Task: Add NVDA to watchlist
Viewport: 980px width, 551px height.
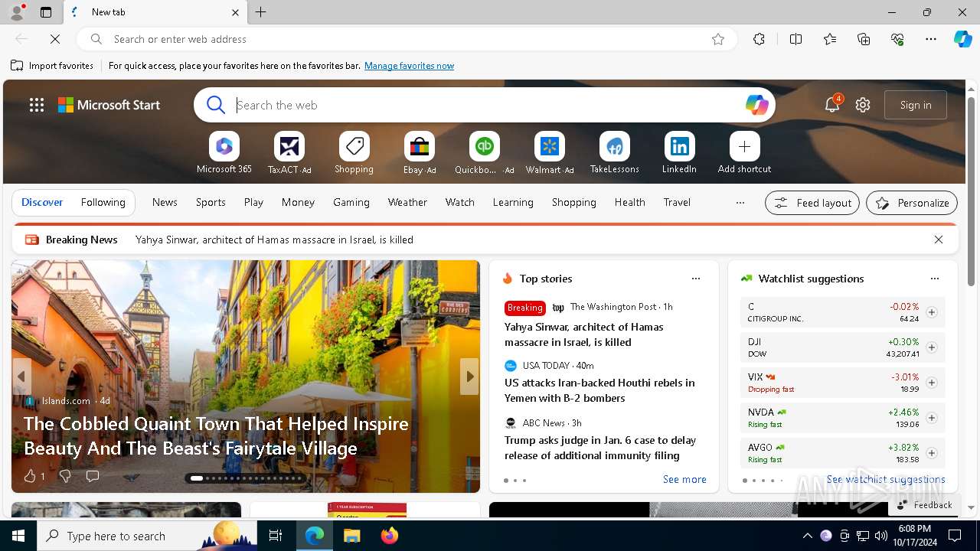Action: [x=932, y=418]
